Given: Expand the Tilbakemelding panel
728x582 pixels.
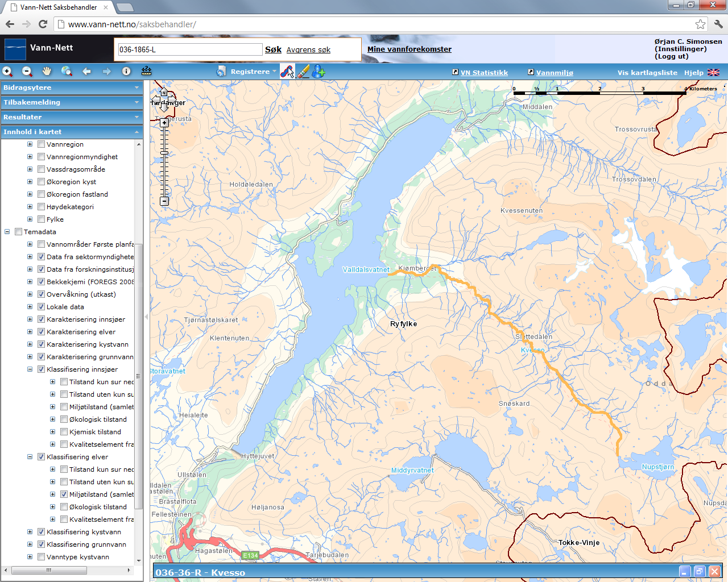Looking at the screenshot, I should tap(72, 102).
